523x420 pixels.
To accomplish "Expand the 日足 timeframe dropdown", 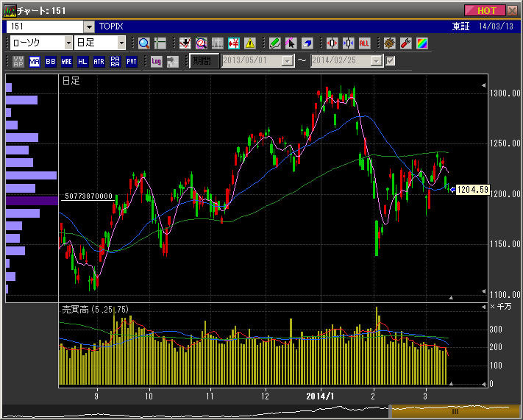I will click(121, 43).
